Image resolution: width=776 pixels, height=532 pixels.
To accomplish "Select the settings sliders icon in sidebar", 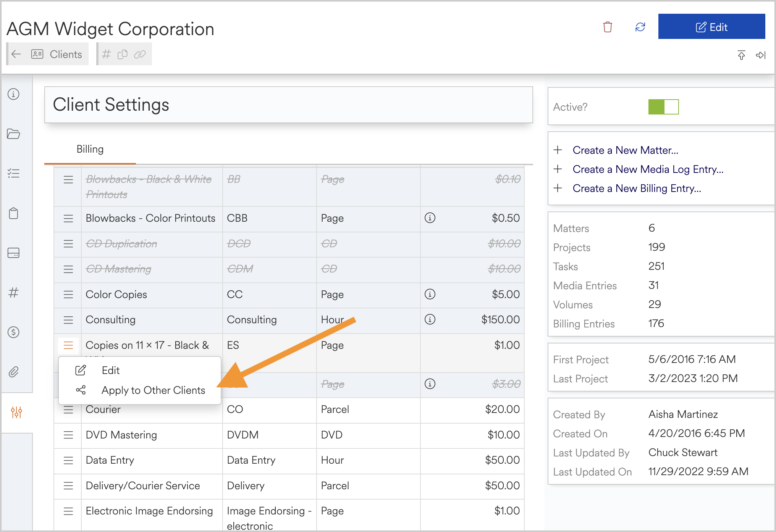I will click(x=16, y=412).
